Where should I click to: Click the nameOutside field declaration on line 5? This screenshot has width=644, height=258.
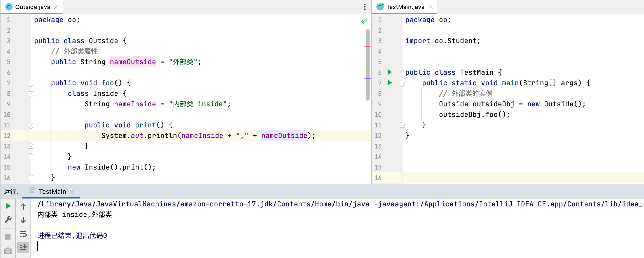133,62
